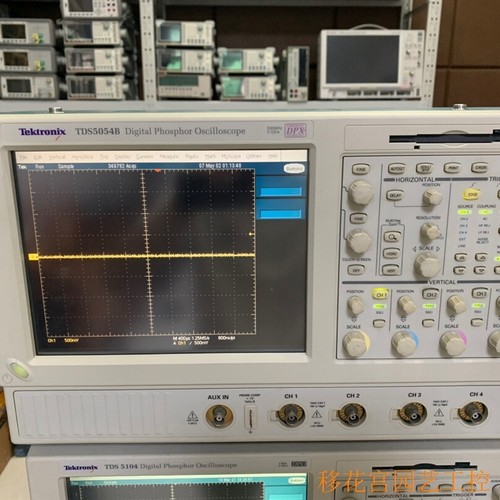
Task: Hit the DEFAULT SETUP button
Action: pos(425,168)
